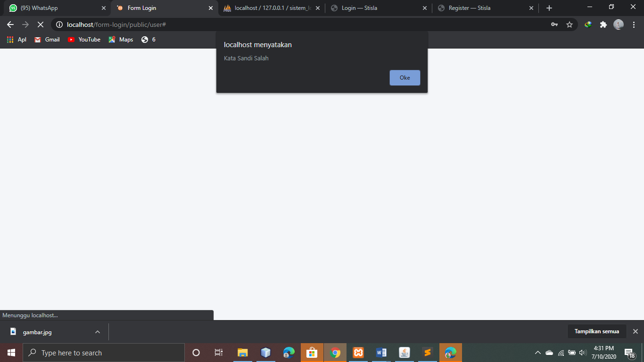
Task: Select the Form Login tab
Action: click(164, 8)
